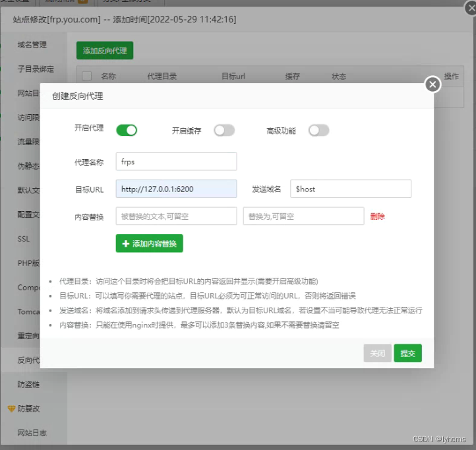Click the 添加反向代理 green button
Viewport: 476px width, 450px height.
(105, 51)
